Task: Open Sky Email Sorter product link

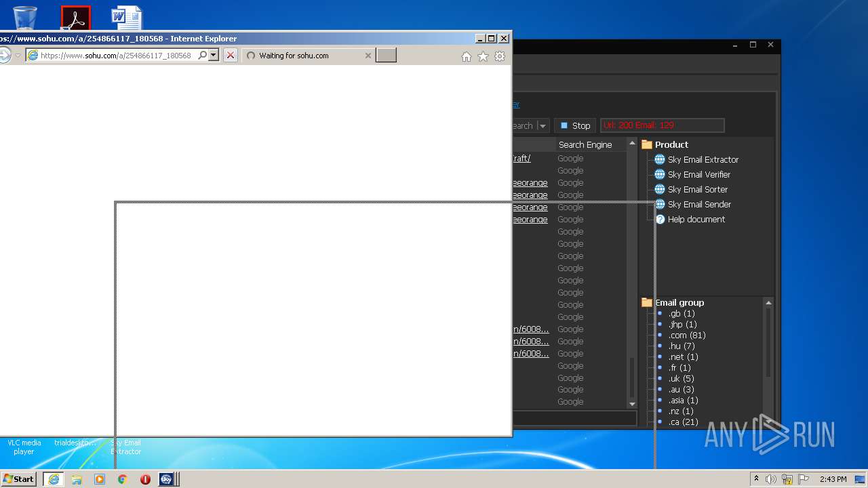Action: click(x=697, y=190)
